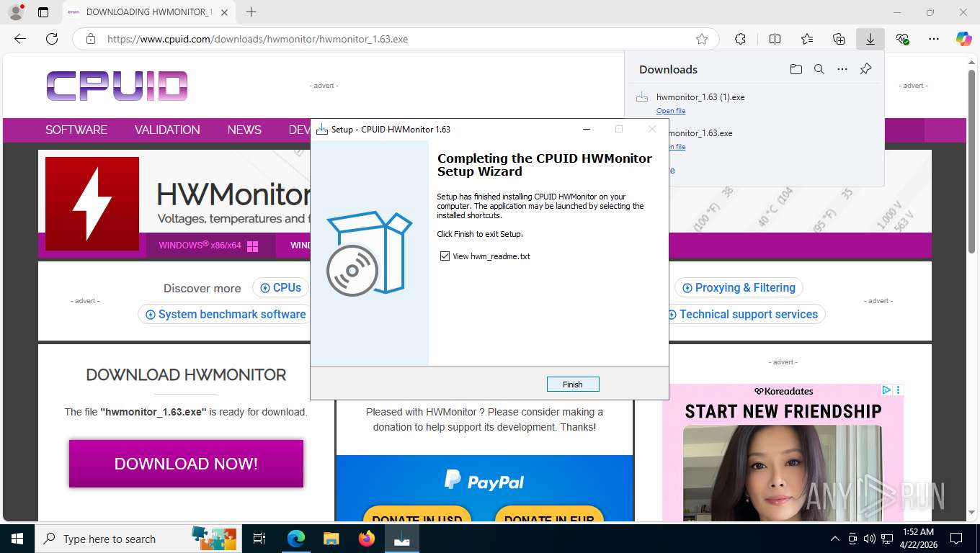Open the notification center icon

pos(956,539)
